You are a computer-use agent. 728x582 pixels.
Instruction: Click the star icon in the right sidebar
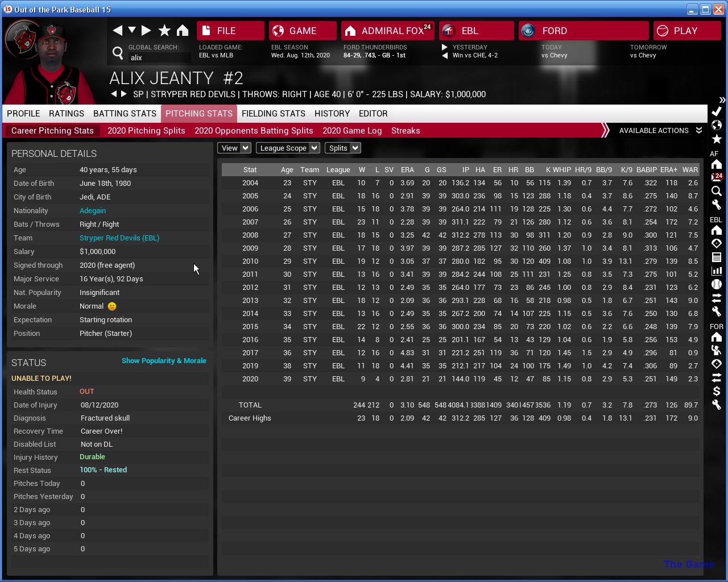(x=717, y=139)
